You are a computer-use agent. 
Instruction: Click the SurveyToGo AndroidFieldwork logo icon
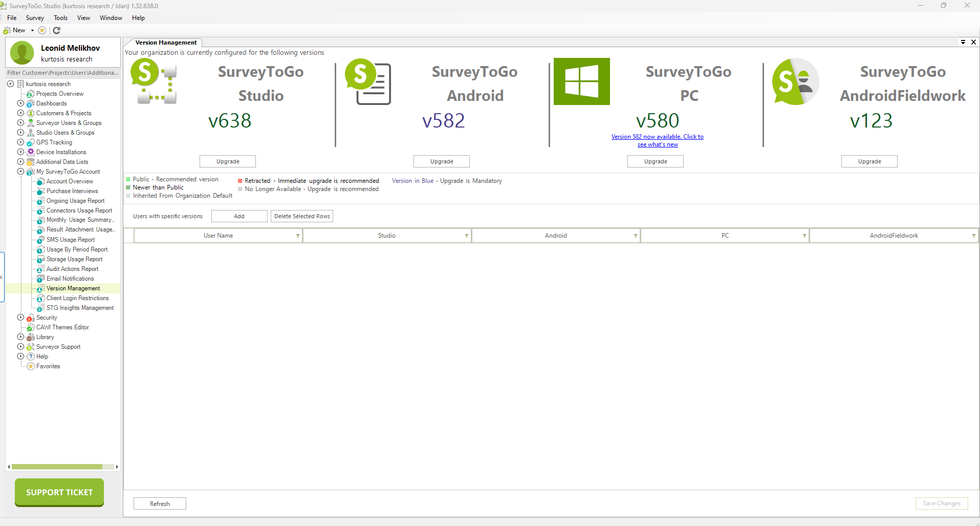click(796, 81)
